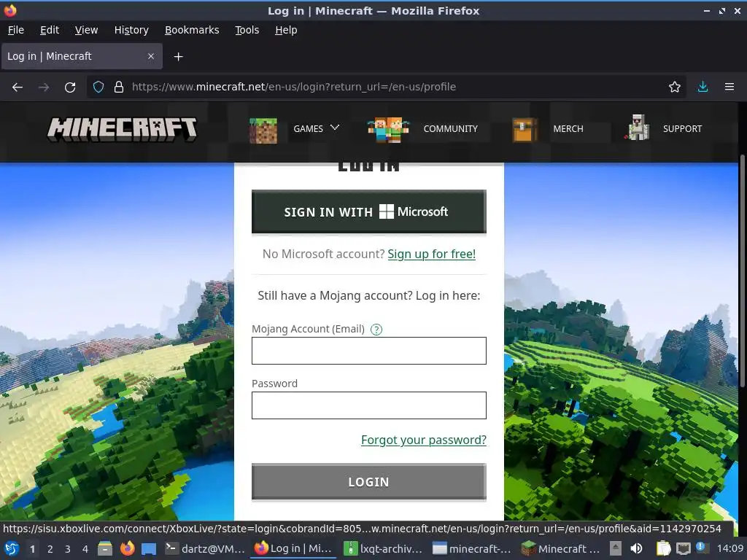Open the Edit menu
Image resolution: width=747 pixels, height=560 pixels.
tap(50, 30)
